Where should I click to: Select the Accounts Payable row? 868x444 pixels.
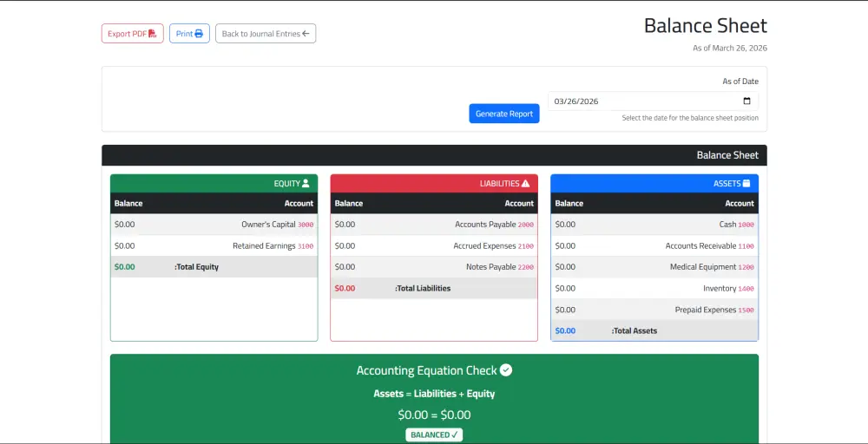(x=434, y=225)
